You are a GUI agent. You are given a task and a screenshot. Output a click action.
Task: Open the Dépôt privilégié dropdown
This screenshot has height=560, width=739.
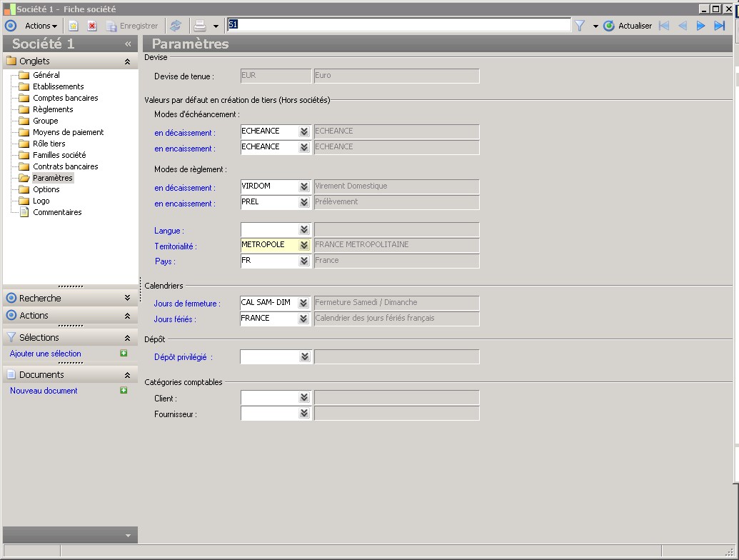click(x=304, y=356)
